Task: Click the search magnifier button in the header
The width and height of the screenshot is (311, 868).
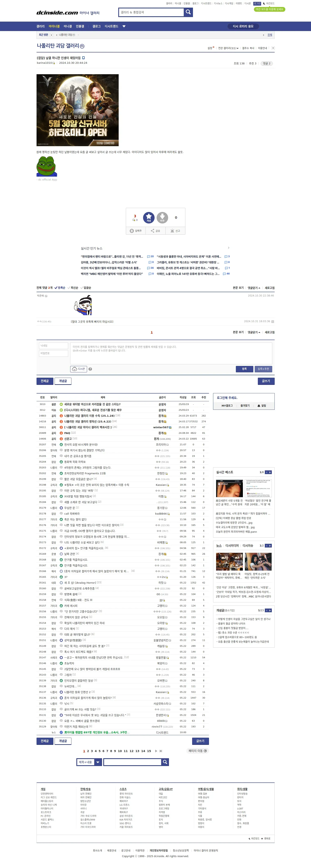Action: point(188,12)
